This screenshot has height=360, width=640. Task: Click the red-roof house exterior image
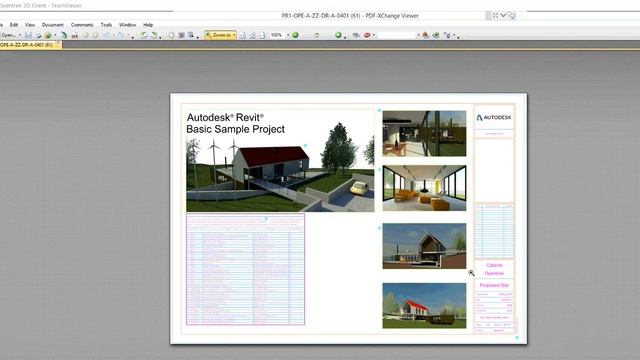(424, 305)
